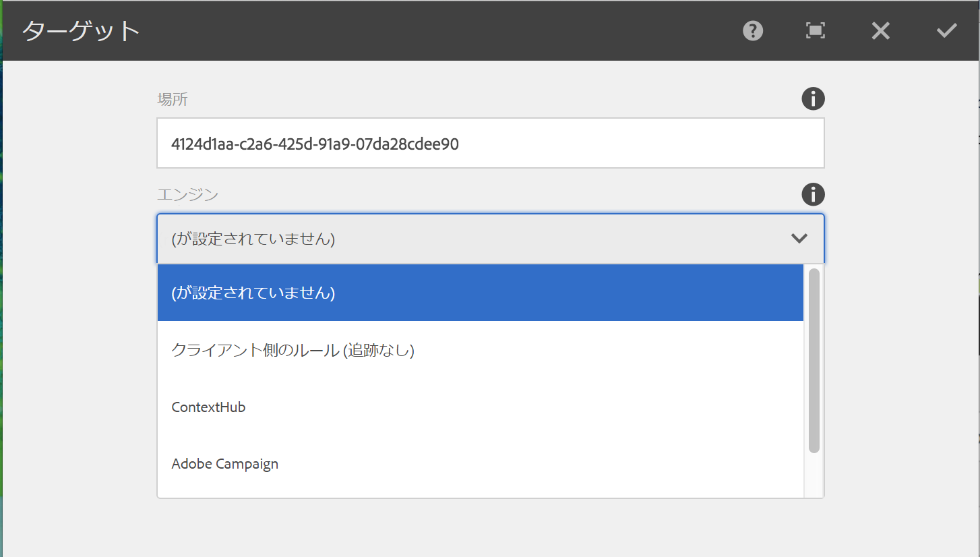
Task: Pick Adobe Campaign from the engine list
Action: pyautogui.click(x=225, y=464)
